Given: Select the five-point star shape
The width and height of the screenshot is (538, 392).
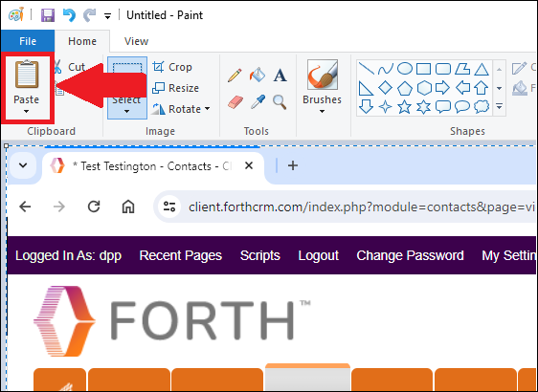Looking at the screenshot, I should point(405,107).
